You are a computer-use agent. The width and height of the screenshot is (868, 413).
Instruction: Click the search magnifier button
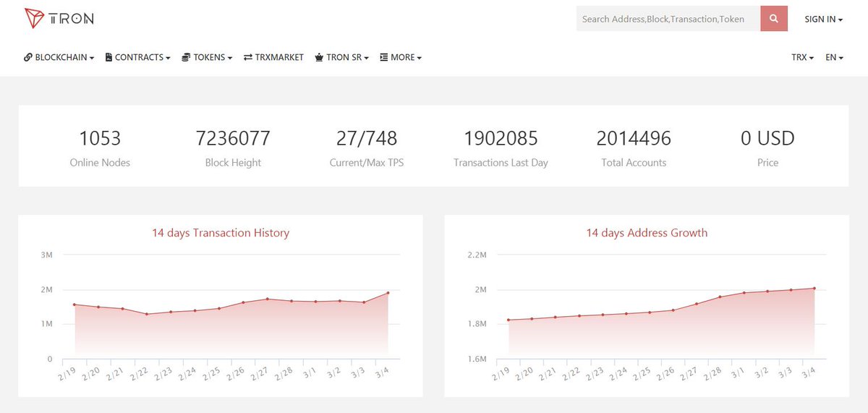[774, 19]
